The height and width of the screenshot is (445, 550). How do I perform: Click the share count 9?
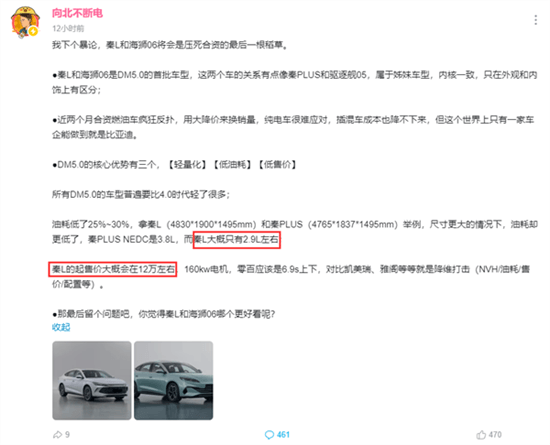coord(67,435)
